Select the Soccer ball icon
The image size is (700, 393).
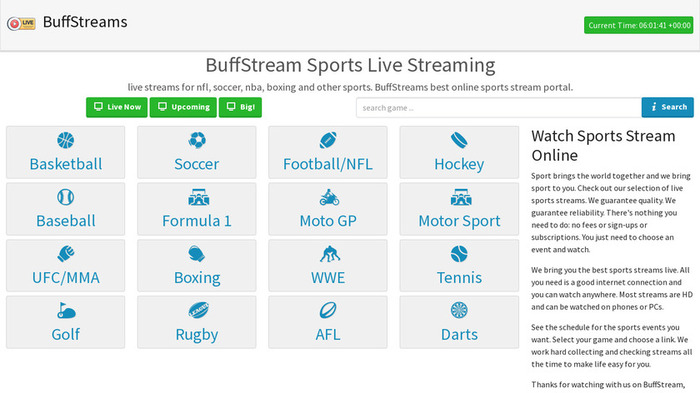click(197, 140)
